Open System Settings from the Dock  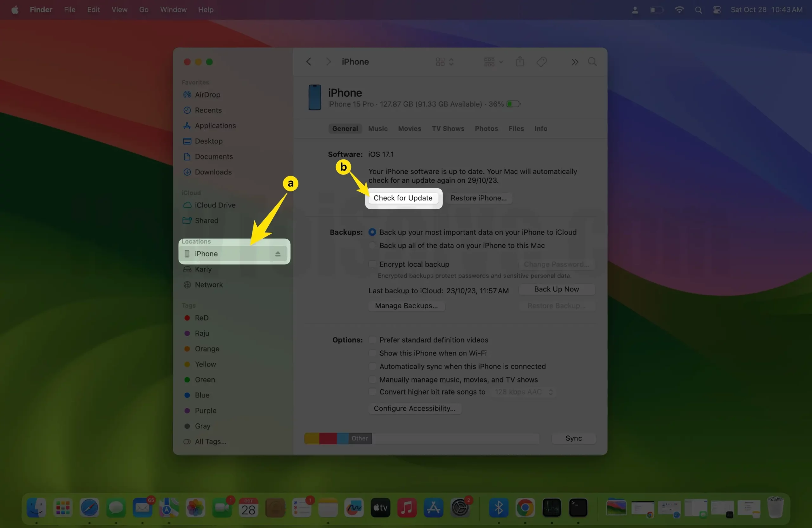460,508
